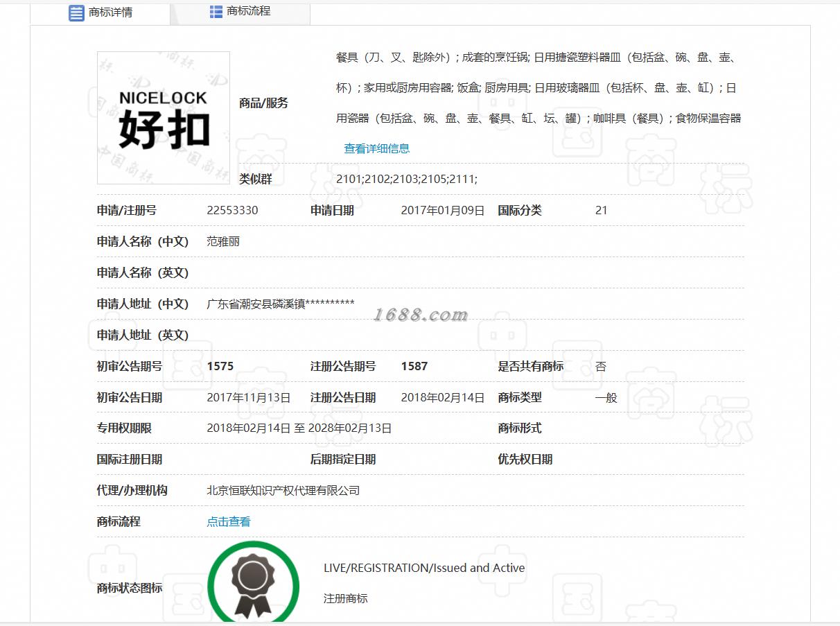Viewport: 840px width, 626px height.
Task: Click the 专用权期限 label
Action: [124, 428]
